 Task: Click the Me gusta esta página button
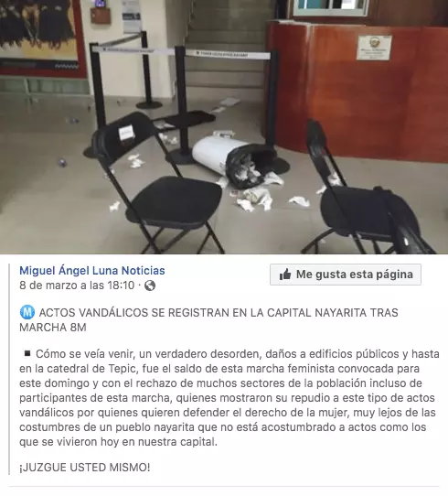pos(346,275)
